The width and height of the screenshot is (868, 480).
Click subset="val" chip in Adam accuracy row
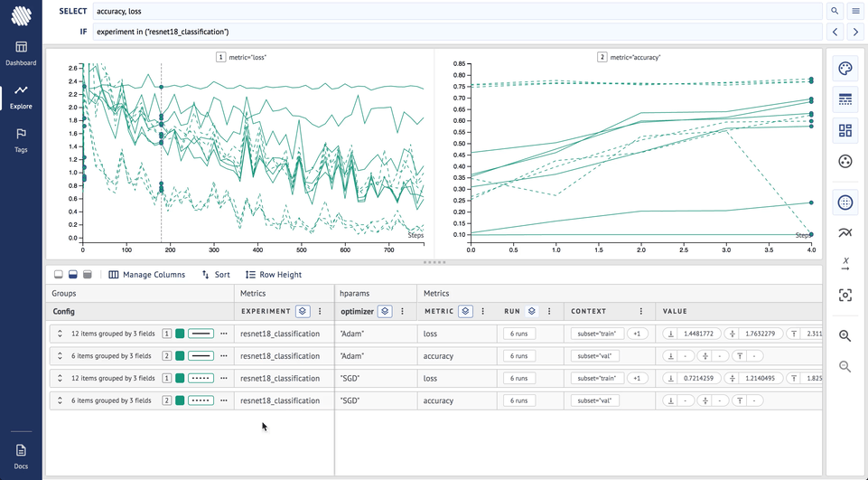[x=595, y=356]
